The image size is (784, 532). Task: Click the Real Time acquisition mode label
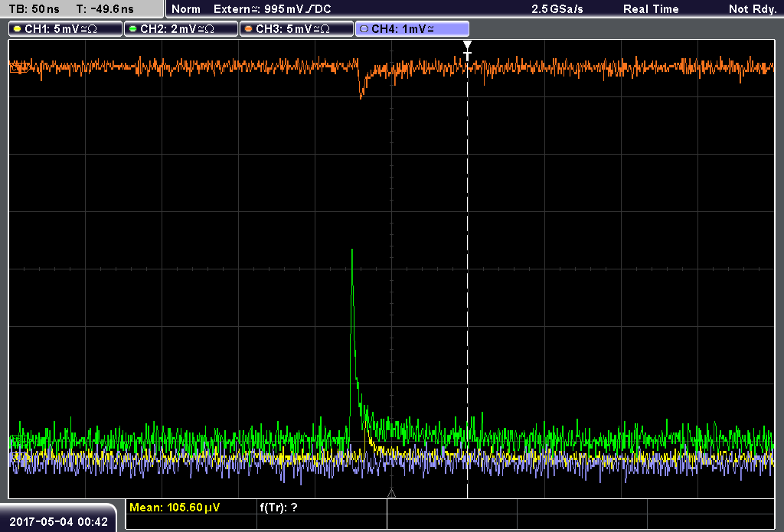point(651,9)
